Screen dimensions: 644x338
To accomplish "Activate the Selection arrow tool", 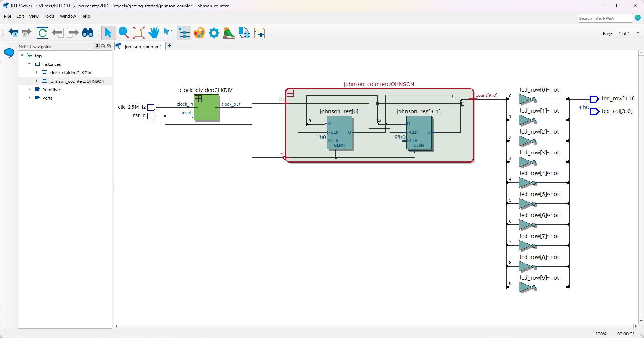I will click(x=108, y=33).
